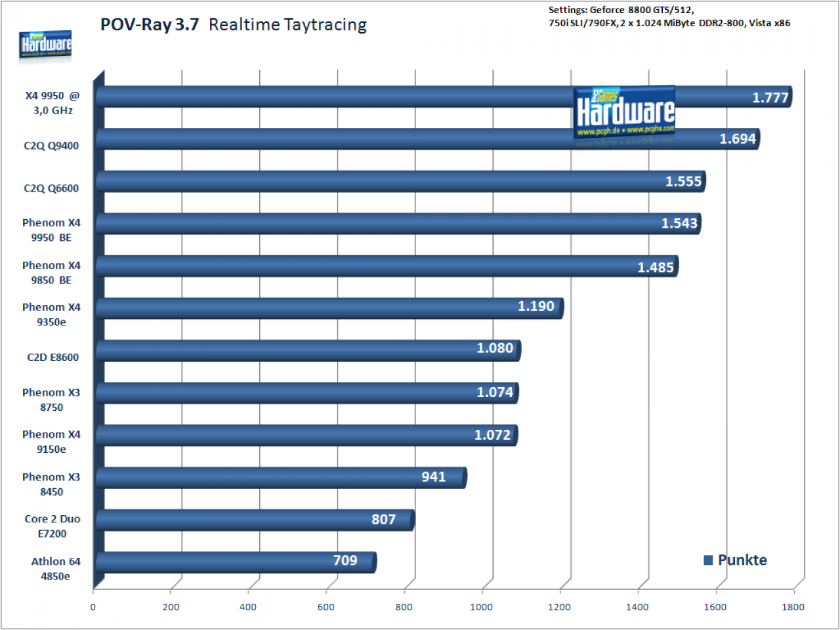Click the '1.555' bar value
Screen dimensions: 840x630
pos(683,181)
